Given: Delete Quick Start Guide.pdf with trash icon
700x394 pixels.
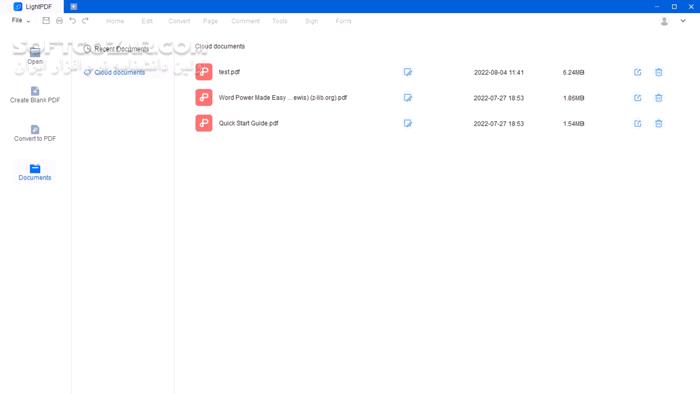Looking at the screenshot, I should pyautogui.click(x=658, y=124).
